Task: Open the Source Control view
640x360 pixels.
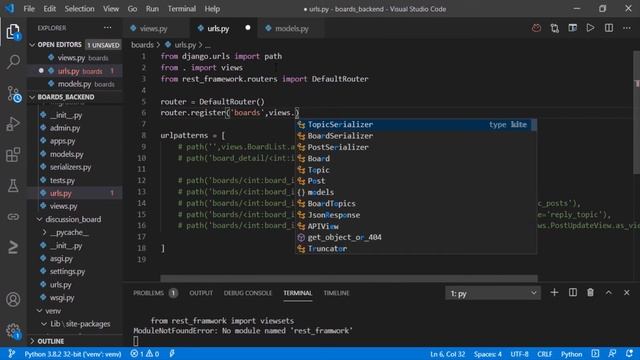Action: 13,94
